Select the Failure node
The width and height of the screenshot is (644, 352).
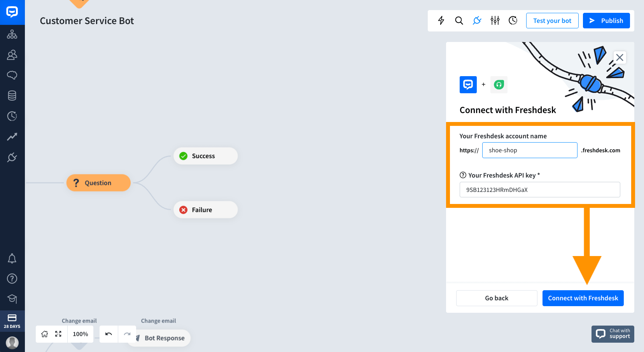pyautogui.click(x=205, y=210)
